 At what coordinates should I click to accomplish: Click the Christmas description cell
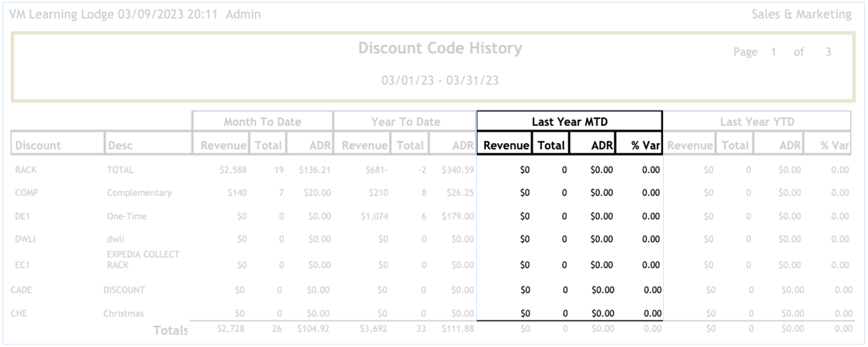pos(124,313)
